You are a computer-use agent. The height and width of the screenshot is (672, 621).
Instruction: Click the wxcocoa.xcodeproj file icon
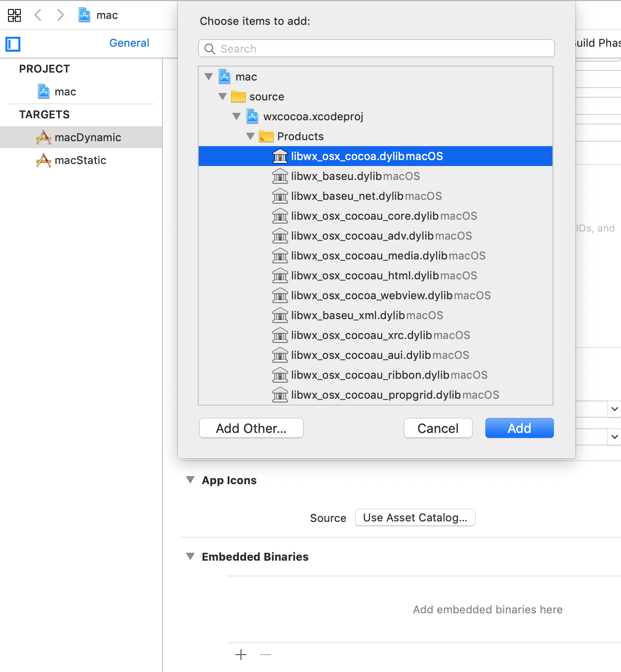252,116
